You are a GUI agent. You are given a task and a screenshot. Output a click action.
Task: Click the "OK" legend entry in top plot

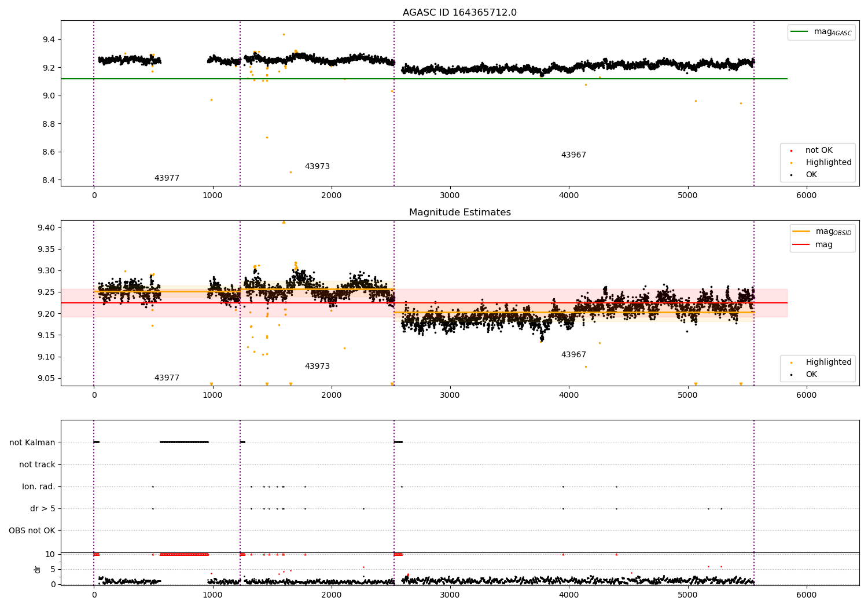(811, 175)
